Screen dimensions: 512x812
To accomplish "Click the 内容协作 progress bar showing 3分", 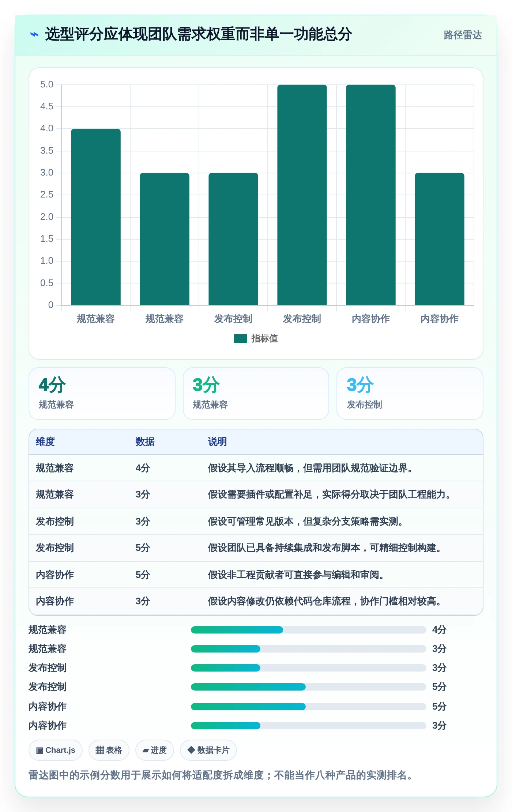I will [x=309, y=726].
